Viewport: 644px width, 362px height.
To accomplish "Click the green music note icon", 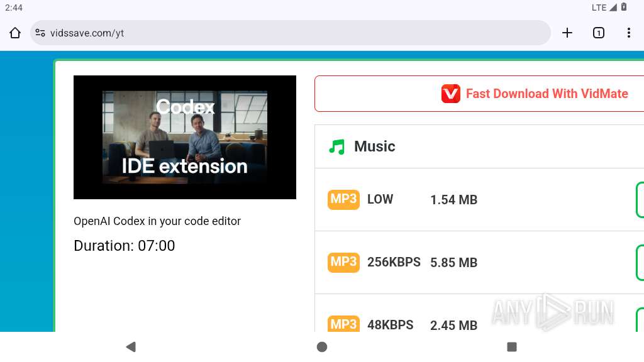I will coord(337,146).
